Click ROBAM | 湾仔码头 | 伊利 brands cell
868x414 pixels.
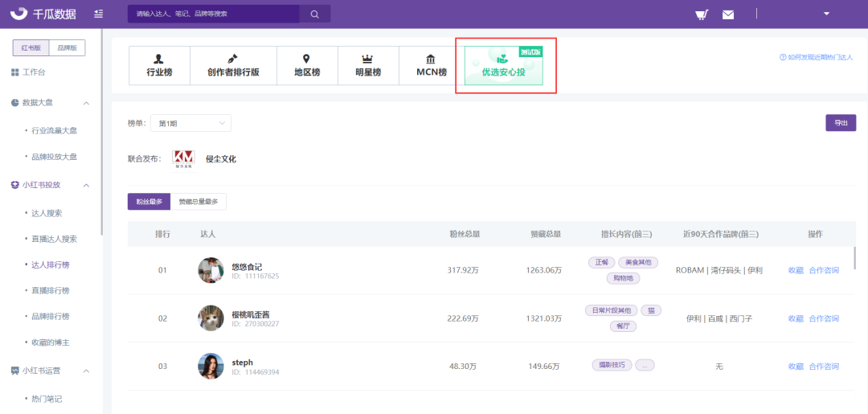coord(719,271)
